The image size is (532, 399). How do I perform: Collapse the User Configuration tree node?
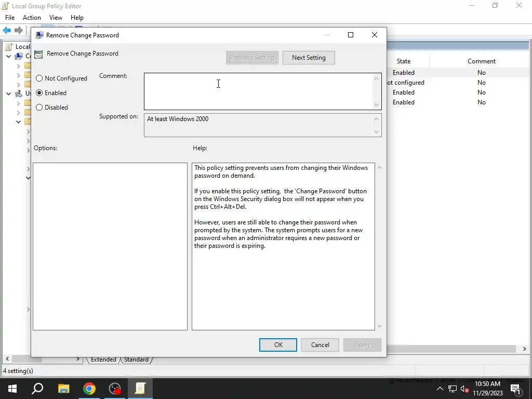click(9, 94)
